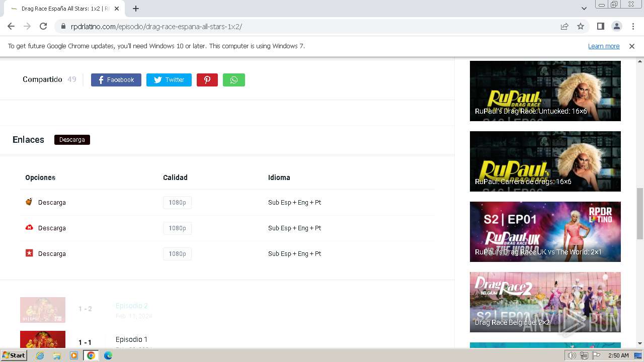
Task: Launch Internet Explorer from taskbar
Action: (x=40, y=355)
